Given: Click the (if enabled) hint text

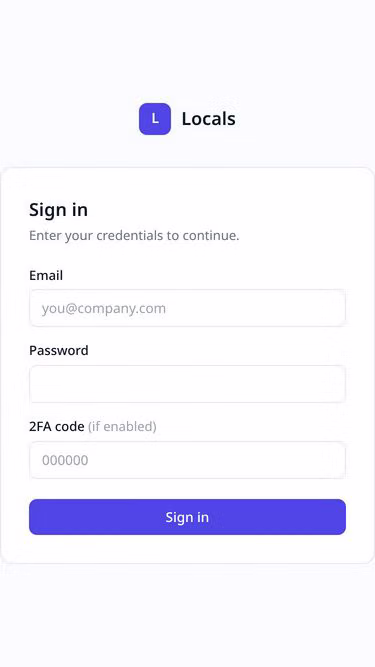Looking at the screenshot, I should (x=122, y=426).
